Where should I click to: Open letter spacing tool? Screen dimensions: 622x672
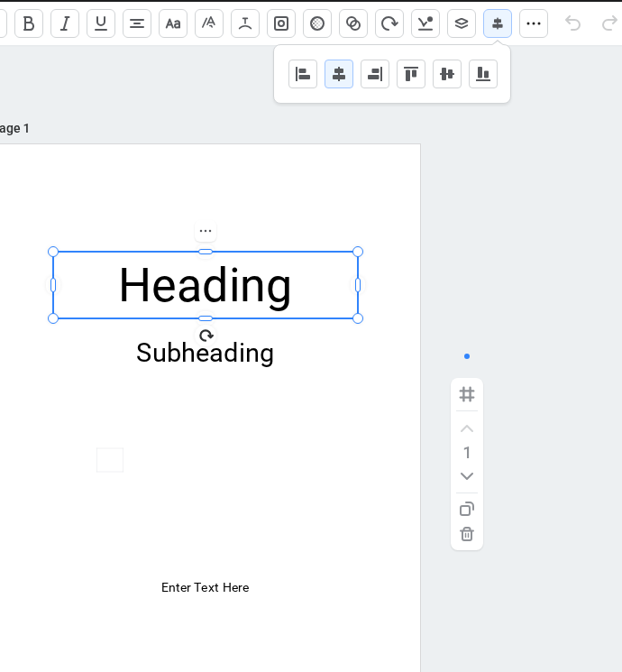tap(208, 23)
